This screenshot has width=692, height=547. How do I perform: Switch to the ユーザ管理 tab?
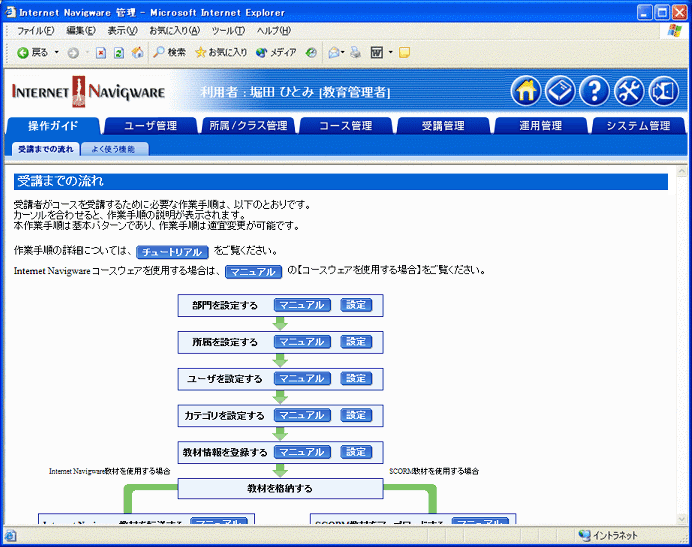click(150, 126)
